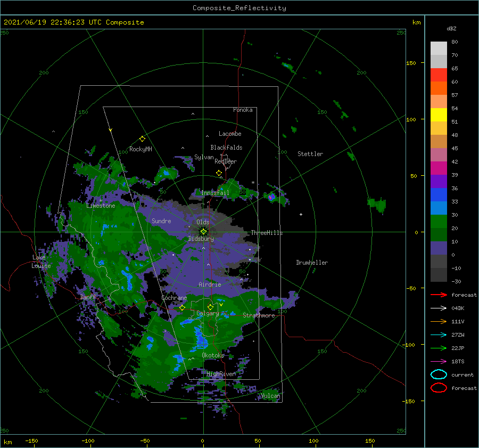Click the 2021/06/19 22:36:23 UTC timestamp
The height and width of the screenshot is (448, 479).
(x=73, y=22)
